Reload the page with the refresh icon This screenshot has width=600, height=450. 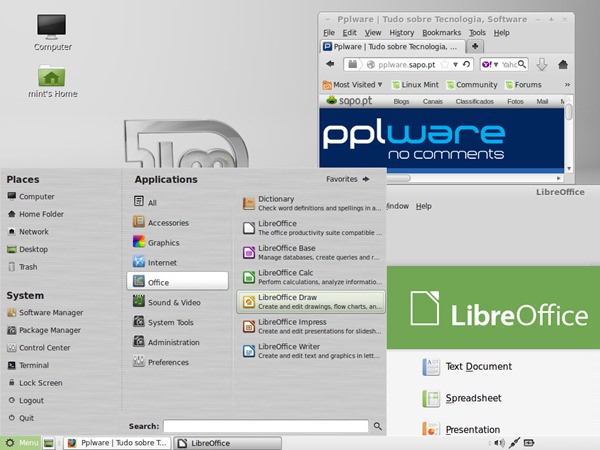pyautogui.click(x=466, y=64)
